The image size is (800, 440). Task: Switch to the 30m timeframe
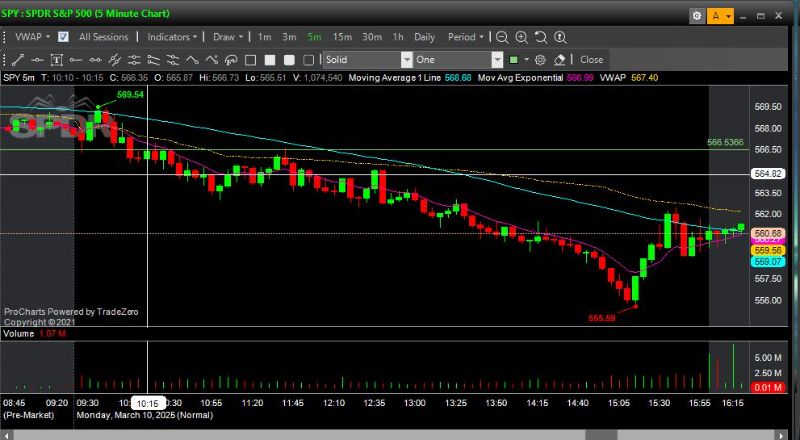click(x=372, y=37)
